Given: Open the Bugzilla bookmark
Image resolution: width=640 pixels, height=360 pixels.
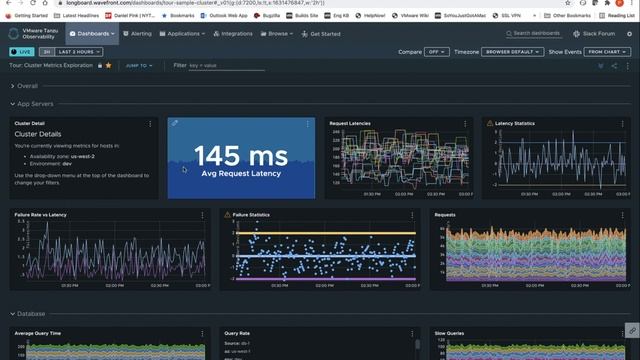Looking at the screenshot, I should 267,16.
